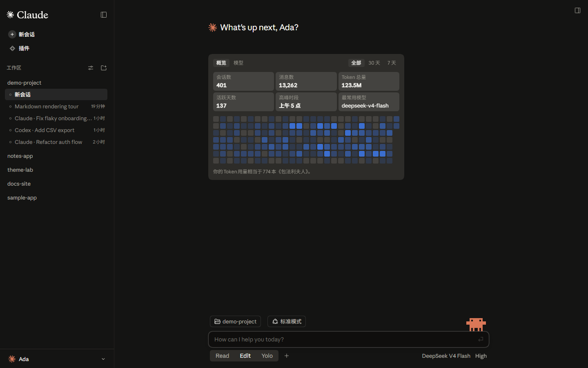This screenshot has height=368, width=588.
Task: Click the 活跃天数 137 stat card
Action: (243, 102)
